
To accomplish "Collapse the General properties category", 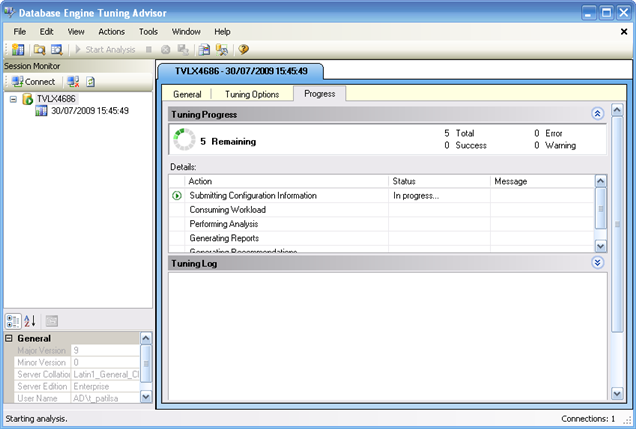I will coord(9,338).
